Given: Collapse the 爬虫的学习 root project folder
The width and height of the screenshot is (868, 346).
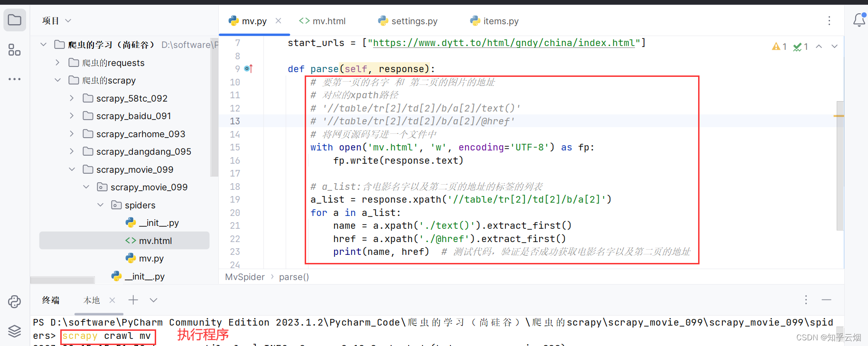Looking at the screenshot, I should pyautogui.click(x=44, y=45).
